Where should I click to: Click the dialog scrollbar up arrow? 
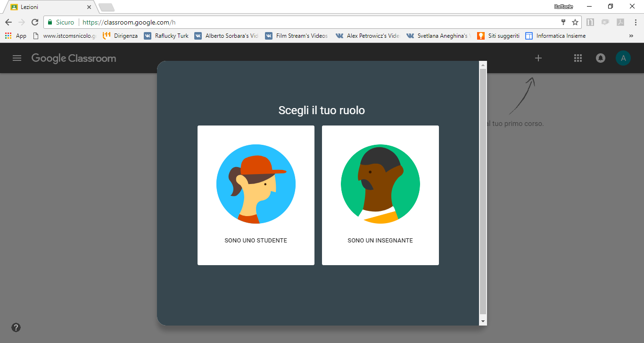pos(482,65)
